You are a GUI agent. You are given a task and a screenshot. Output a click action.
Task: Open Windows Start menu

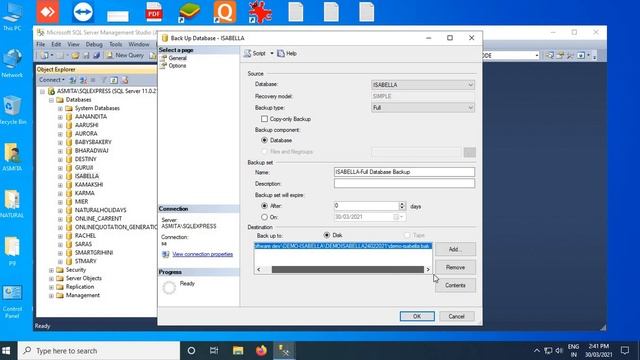point(6,350)
